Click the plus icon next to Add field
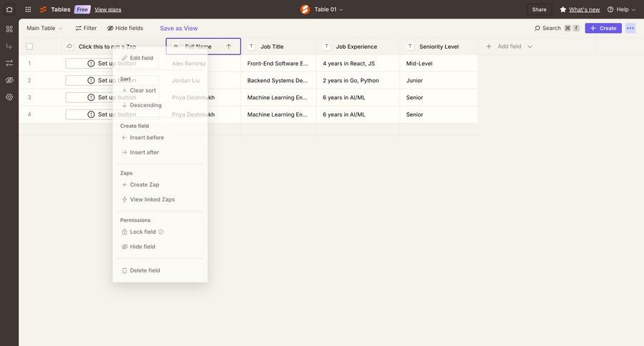The height and width of the screenshot is (346, 644). [x=489, y=46]
